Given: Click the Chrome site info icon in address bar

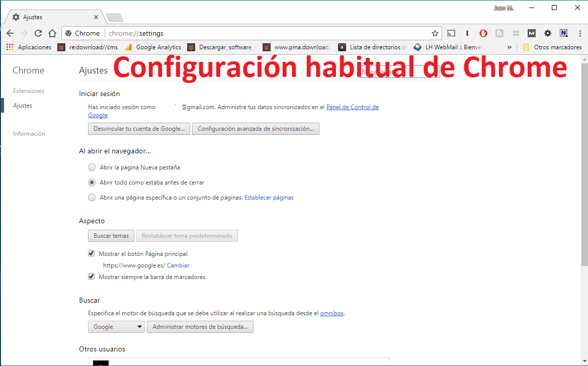Looking at the screenshot, I should 68,33.
